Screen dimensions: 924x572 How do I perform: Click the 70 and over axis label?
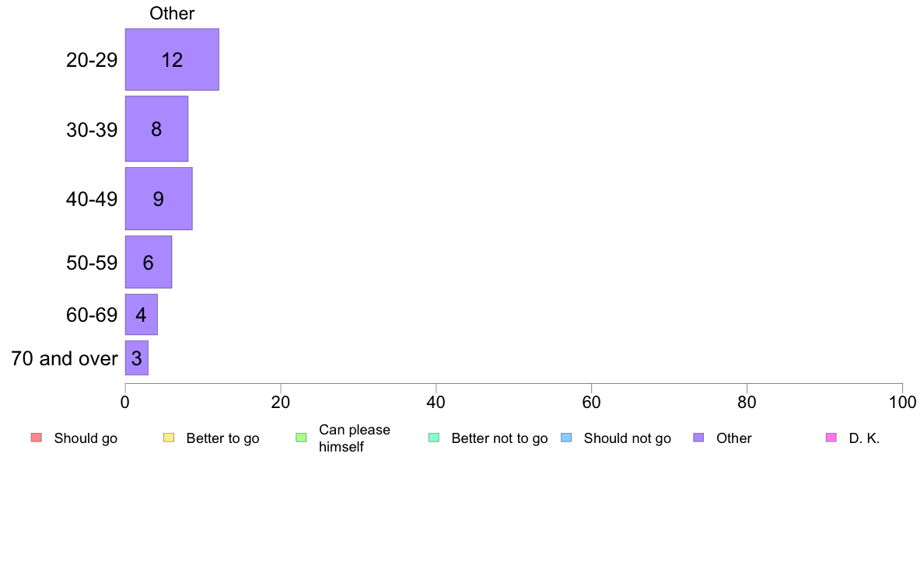(65, 358)
